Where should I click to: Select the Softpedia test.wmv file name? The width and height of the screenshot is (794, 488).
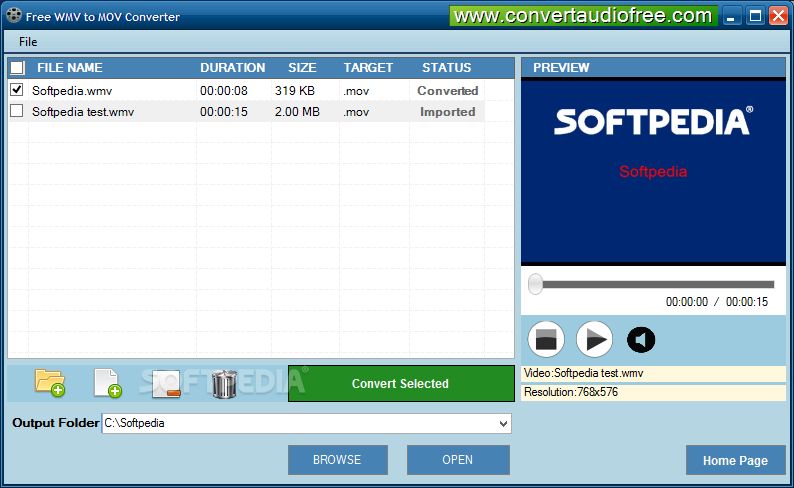(x=83, y=112)
